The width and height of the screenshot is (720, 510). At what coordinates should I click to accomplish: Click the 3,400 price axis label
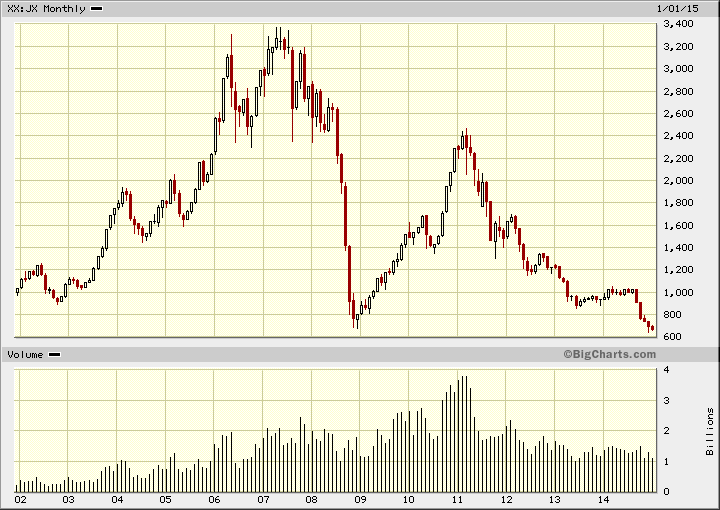[x=678, y=24]
